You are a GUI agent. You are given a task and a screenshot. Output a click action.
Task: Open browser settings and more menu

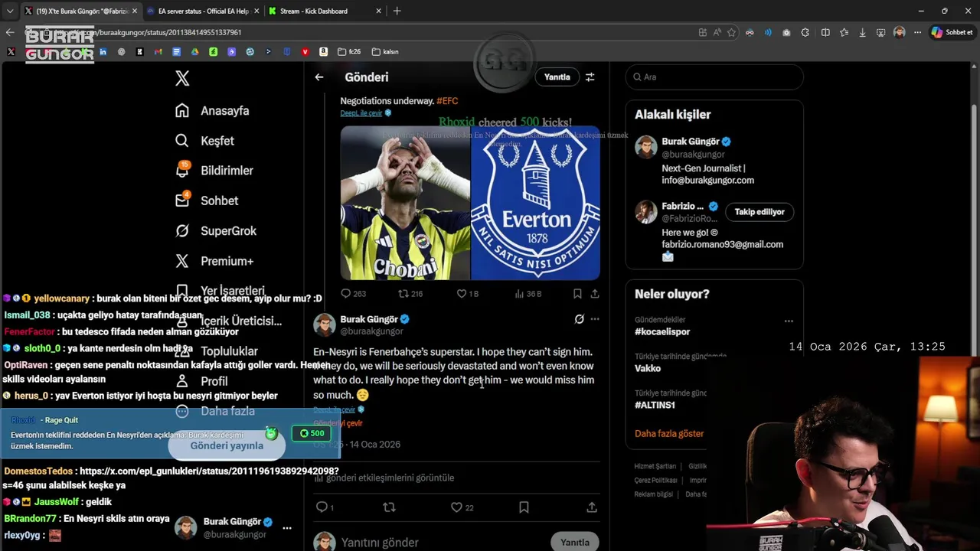917,32
